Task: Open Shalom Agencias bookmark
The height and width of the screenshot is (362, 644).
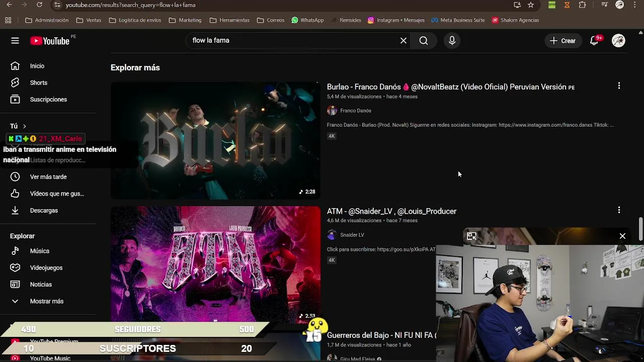Action: click(x=515, y=20)
